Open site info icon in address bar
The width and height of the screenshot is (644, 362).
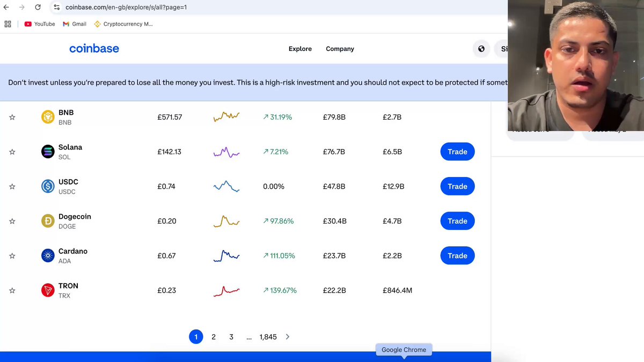point(57,8)
